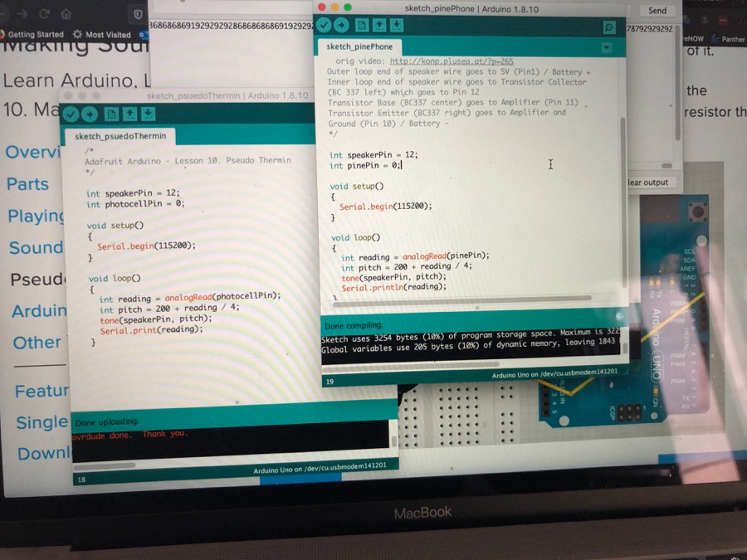Go forward in the browser
747x560 pixels.
[22, 14]
